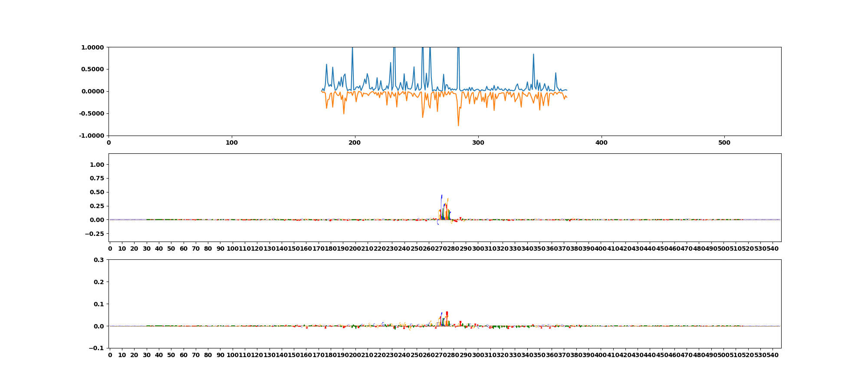The height and width of the screenshot is (391, 868).
Task: Select the 0.75 y-axis label in middle plot
Action: coord(97,179)
